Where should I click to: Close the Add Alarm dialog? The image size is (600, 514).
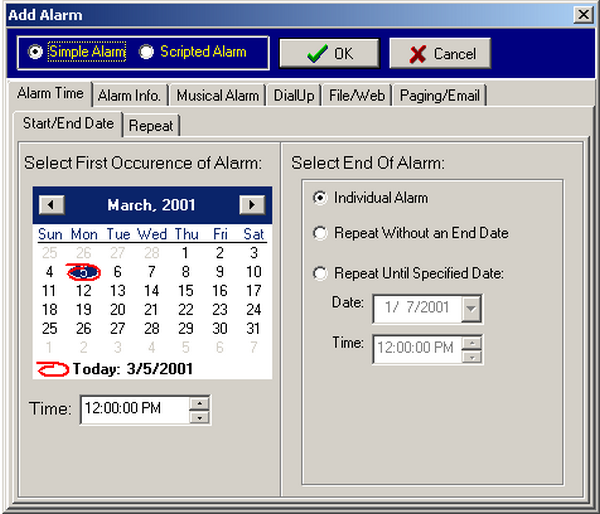tap(584, 15)
